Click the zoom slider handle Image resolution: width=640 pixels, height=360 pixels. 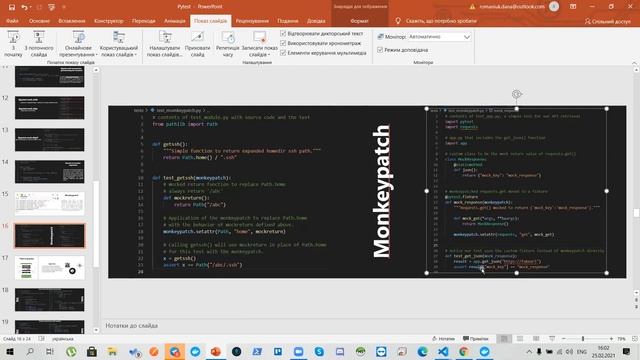tap(583, 339)
